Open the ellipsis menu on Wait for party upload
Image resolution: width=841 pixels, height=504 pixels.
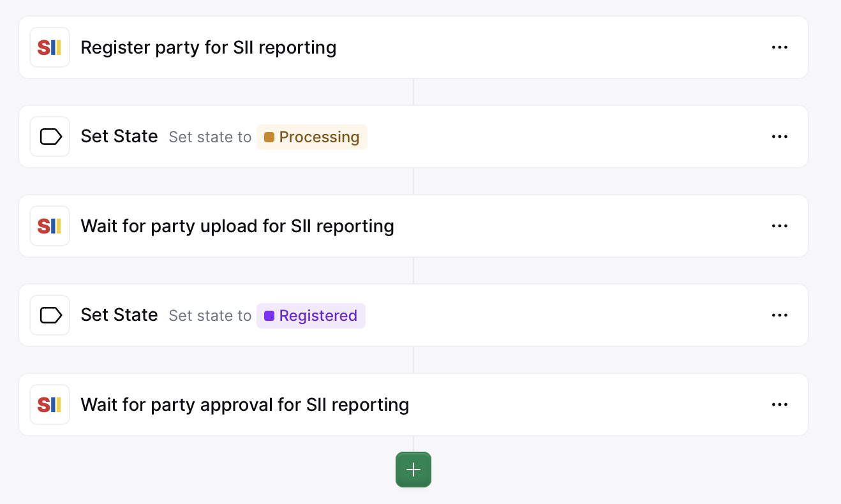coord(779,226)
